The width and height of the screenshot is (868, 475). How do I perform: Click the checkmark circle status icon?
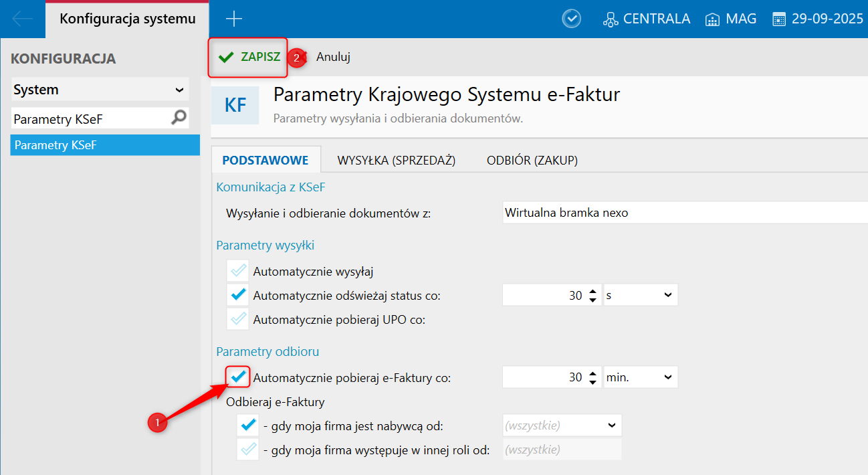571,19
